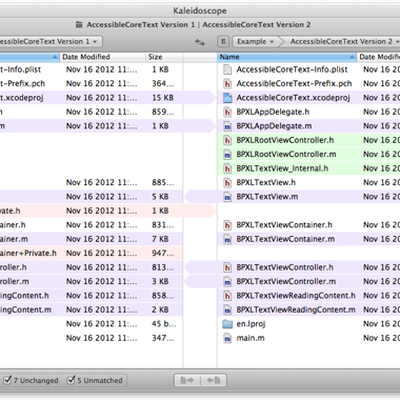Click the BPXLTextView_Internal.h file icon
Viewport: 400px width, 400px height.
coord(227,168)
